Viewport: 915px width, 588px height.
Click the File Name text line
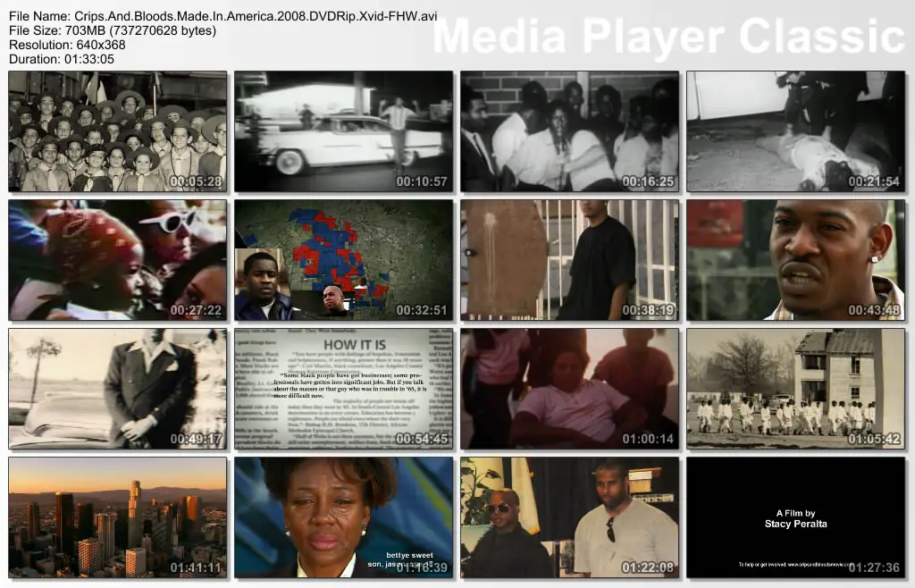click(222, 16)
